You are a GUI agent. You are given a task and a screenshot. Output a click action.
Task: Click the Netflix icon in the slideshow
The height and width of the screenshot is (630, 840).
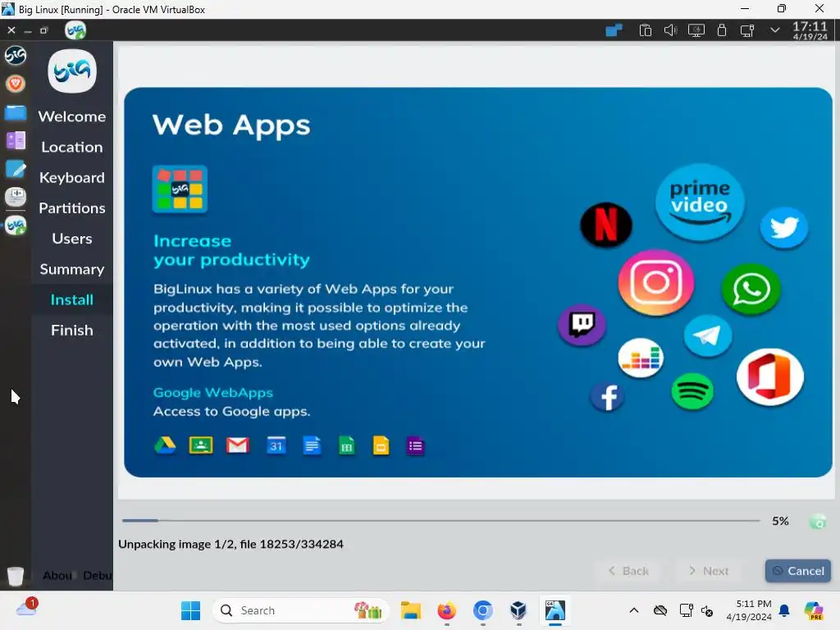[606, 225]
